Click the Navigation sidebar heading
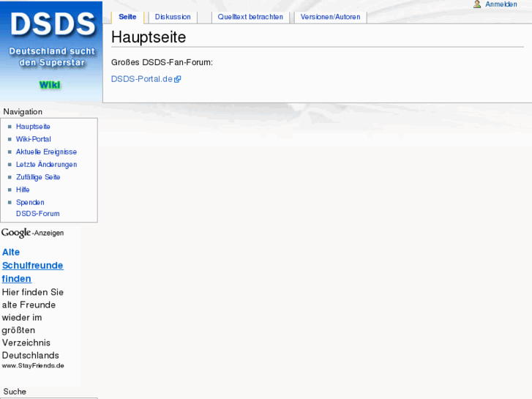The height and width of the screenshot is (399, 532). click(x=23, y=112)
